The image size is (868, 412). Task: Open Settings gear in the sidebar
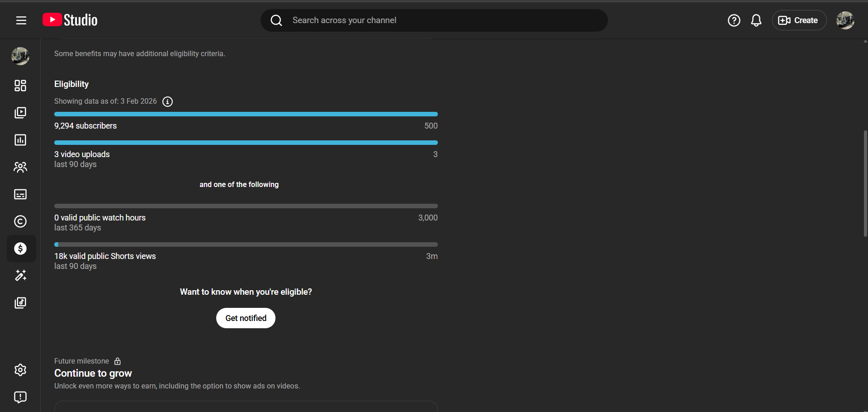[x=20, y=370]
